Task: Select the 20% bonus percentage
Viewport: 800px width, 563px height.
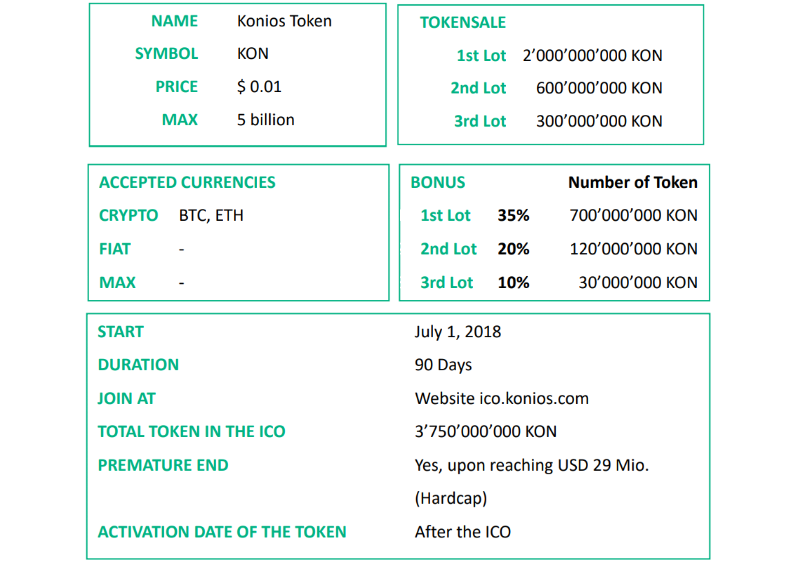Action: point(513,249)
